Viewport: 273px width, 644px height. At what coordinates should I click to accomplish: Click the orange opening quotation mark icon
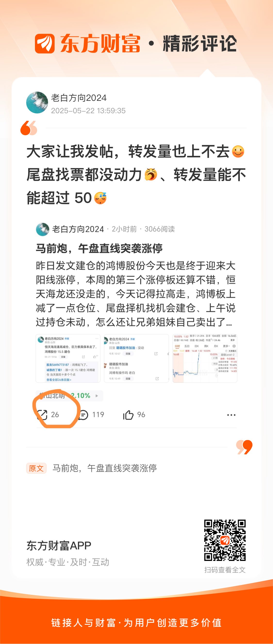point(29,128)
